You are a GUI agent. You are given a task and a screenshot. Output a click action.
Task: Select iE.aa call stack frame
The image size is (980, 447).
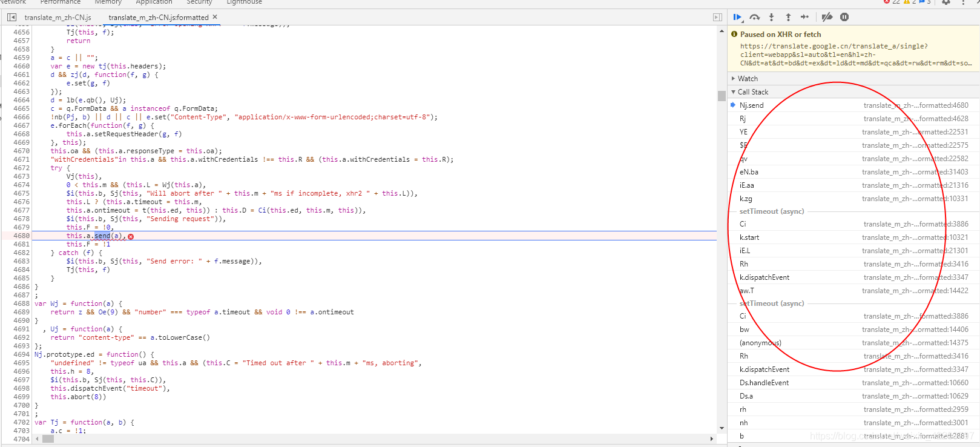pyautogui.click(x=853, y=185)
